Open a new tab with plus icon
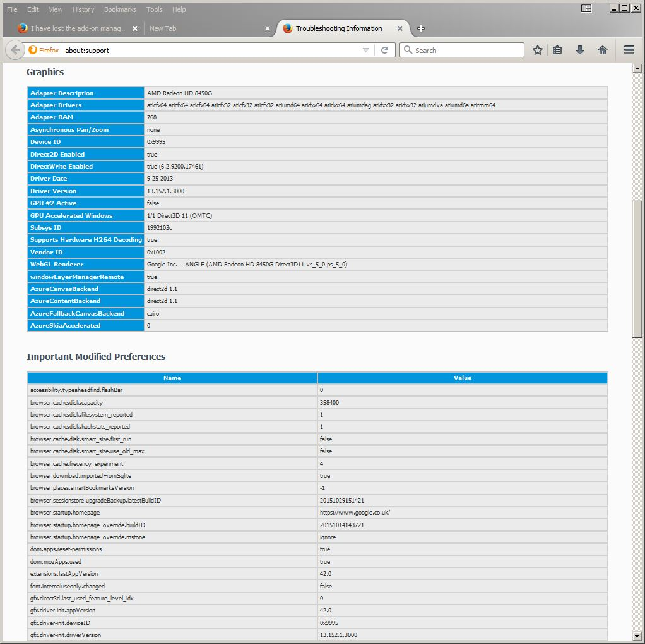The height and width of the screenshot is (644, 645). coord(421,28)
